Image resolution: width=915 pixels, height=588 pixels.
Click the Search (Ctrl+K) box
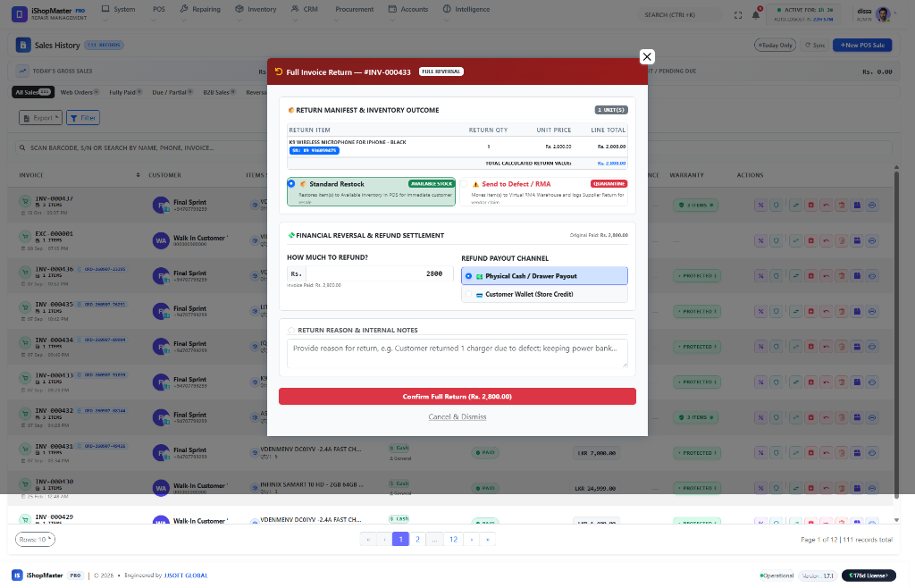[681, 15]
